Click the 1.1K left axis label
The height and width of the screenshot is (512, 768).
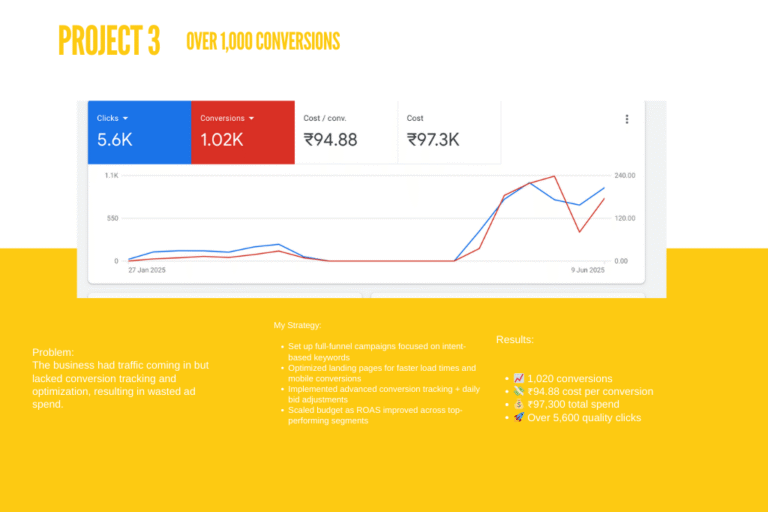112,176
